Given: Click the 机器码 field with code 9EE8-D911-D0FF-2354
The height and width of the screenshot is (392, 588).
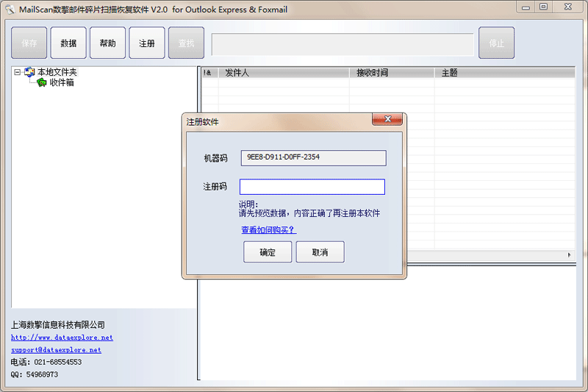Looking at the screenshot, I should [314, 158].
